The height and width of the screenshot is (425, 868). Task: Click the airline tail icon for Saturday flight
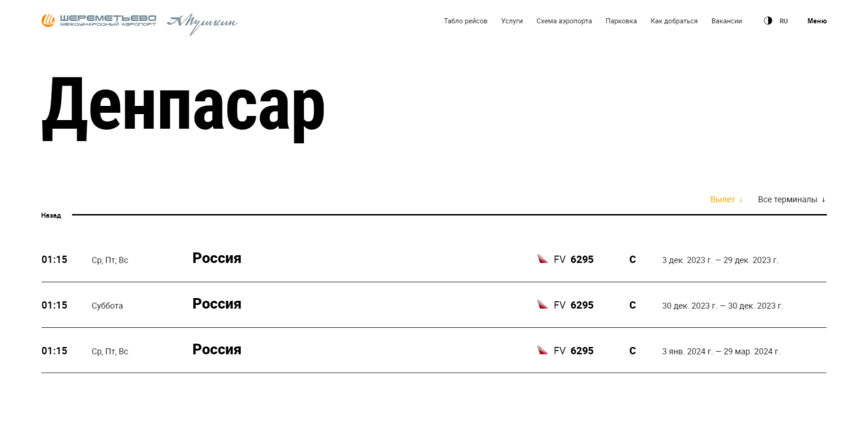[x=542, y=305]
